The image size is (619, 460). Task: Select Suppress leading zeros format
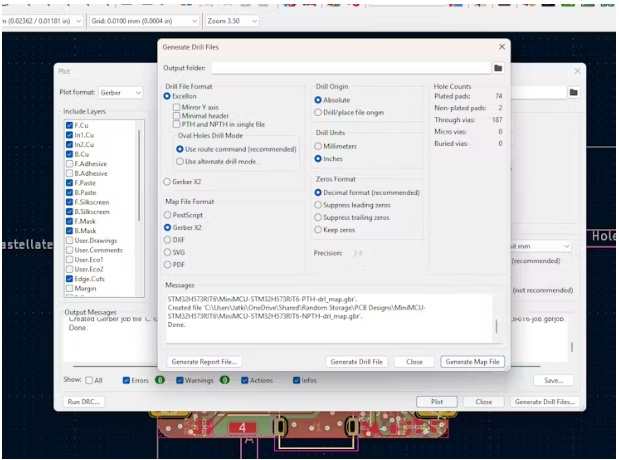(x=319, y=204)
